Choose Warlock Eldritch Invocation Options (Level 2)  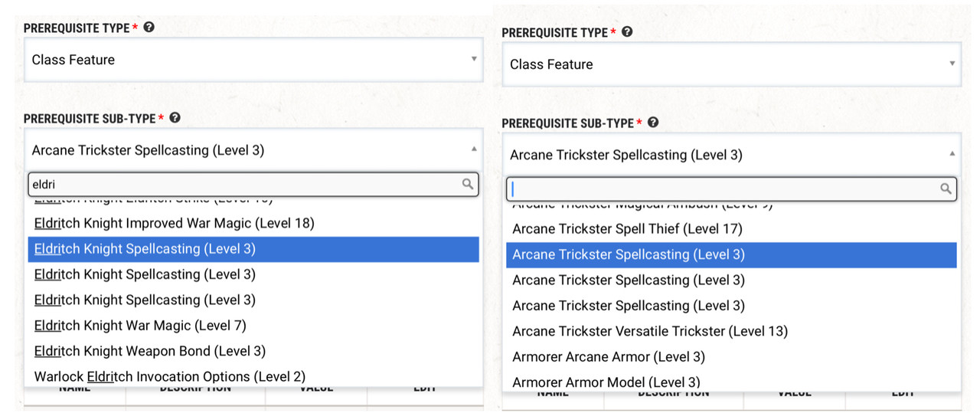[x=253, y=376]
